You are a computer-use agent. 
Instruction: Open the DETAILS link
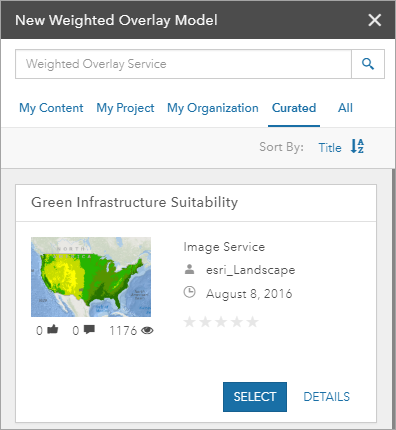coord(327,397)
